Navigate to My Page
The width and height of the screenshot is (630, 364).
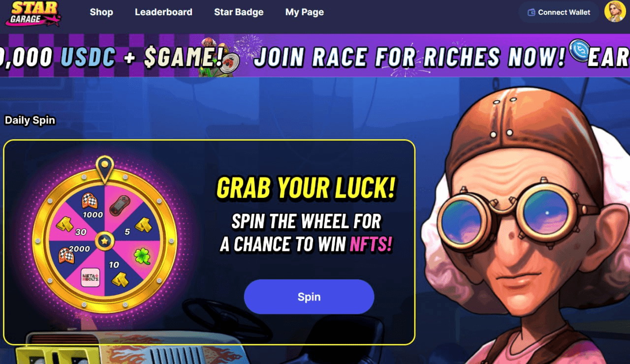tap(305, 12)
